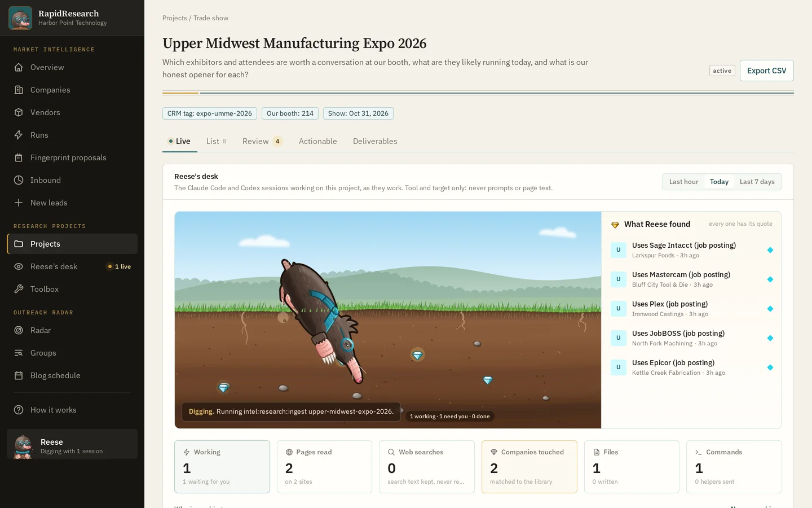Open the Deliverables tab

pyautogui.click(x=375, y=141)
